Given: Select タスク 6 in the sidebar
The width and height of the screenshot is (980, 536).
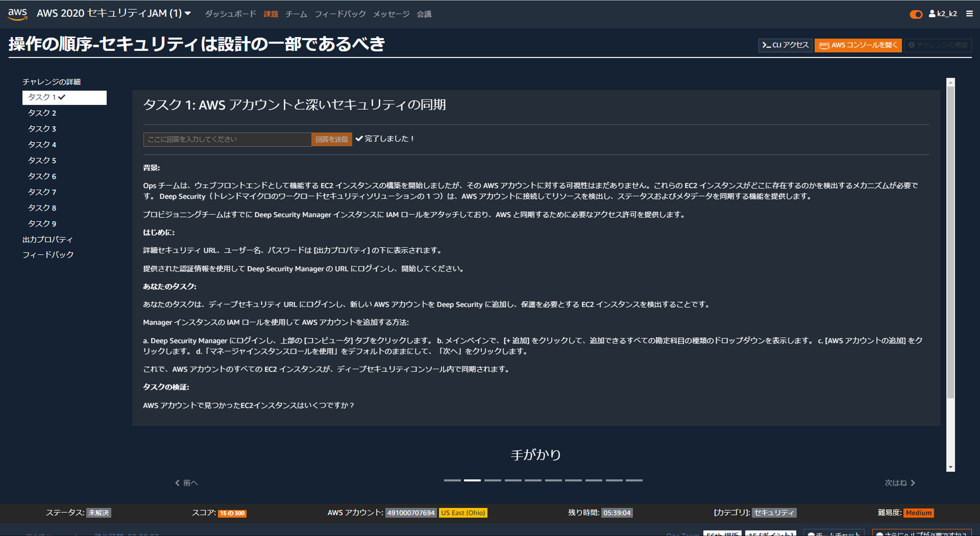Looking at the screenshot, I should (42, 176).
